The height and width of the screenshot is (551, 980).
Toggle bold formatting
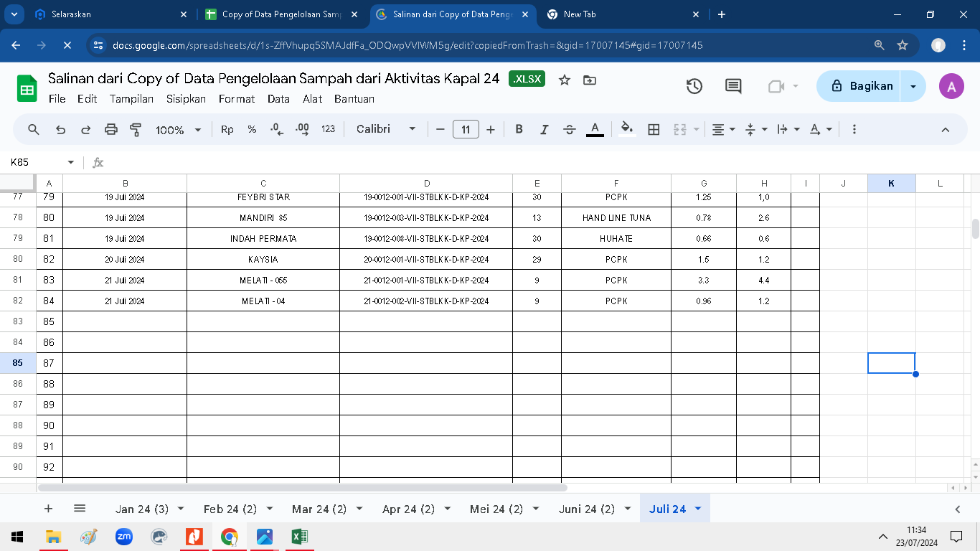pos(519,130)
